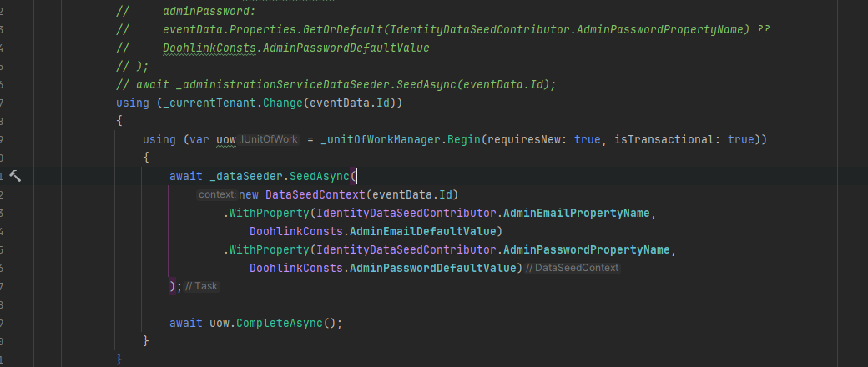
Task: Click the hammer quick-action icon in gutter
Action: click(x=15, y=176)
